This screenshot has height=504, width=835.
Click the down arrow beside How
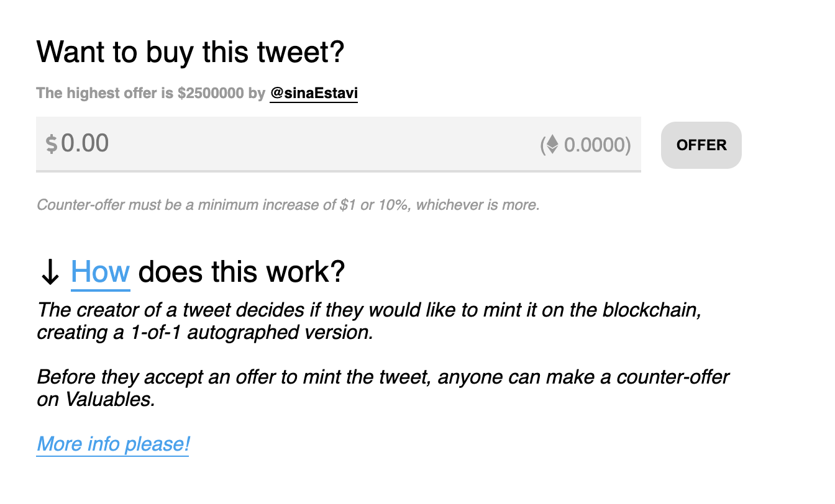tap(50, 272)
